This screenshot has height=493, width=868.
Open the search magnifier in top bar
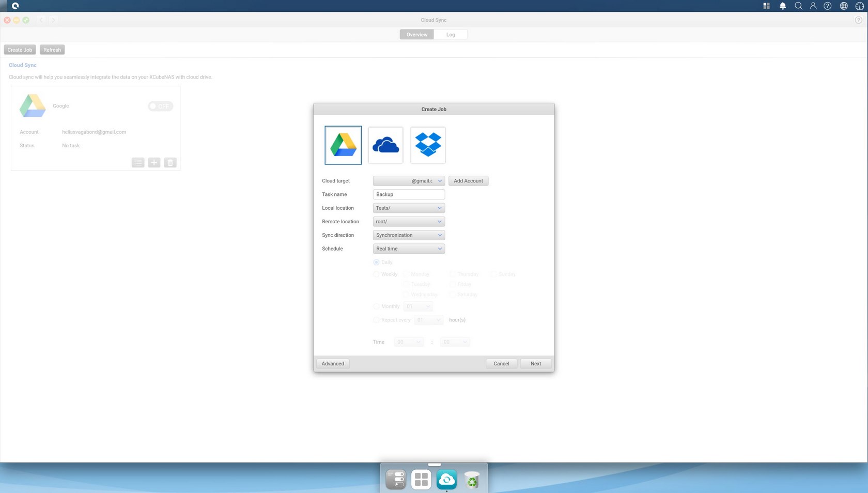[x=798, y=6]
